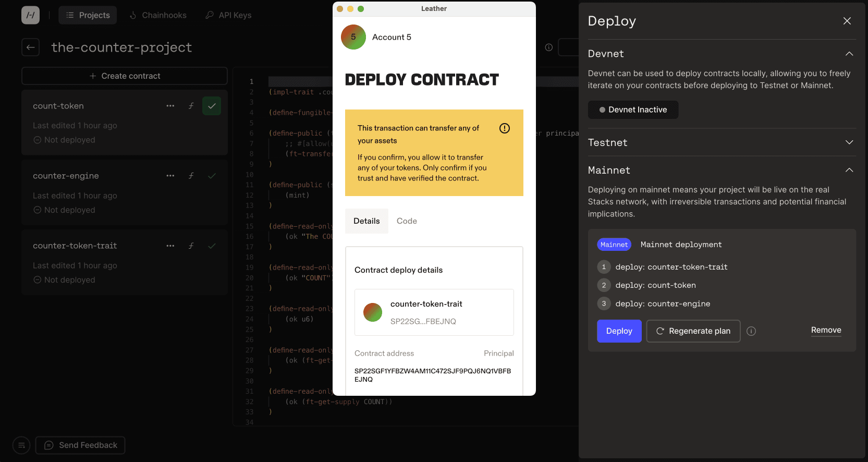The height and width of the screenshot is (462, 868).
Task: Click count-token function icon
Action: [x=191, y=106]
